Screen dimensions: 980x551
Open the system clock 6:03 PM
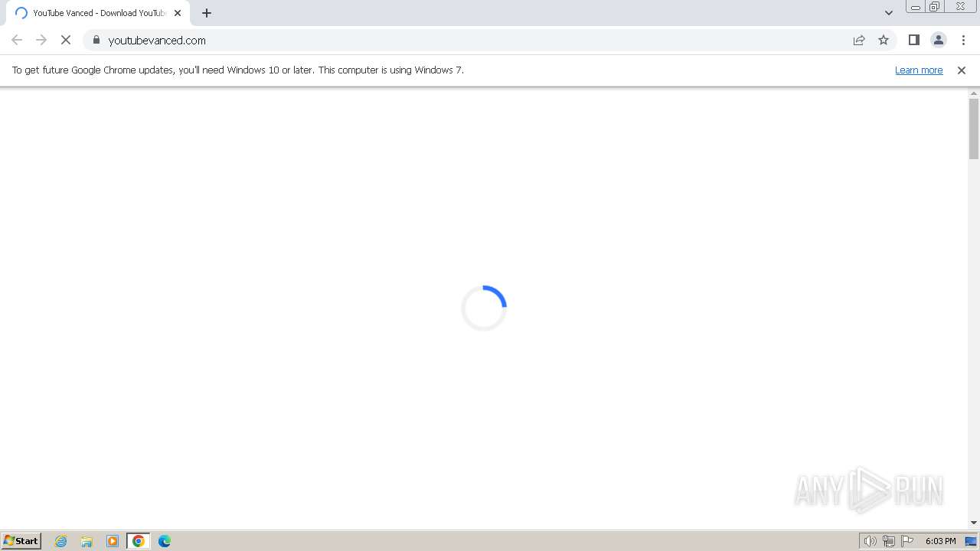pos(940,541)
